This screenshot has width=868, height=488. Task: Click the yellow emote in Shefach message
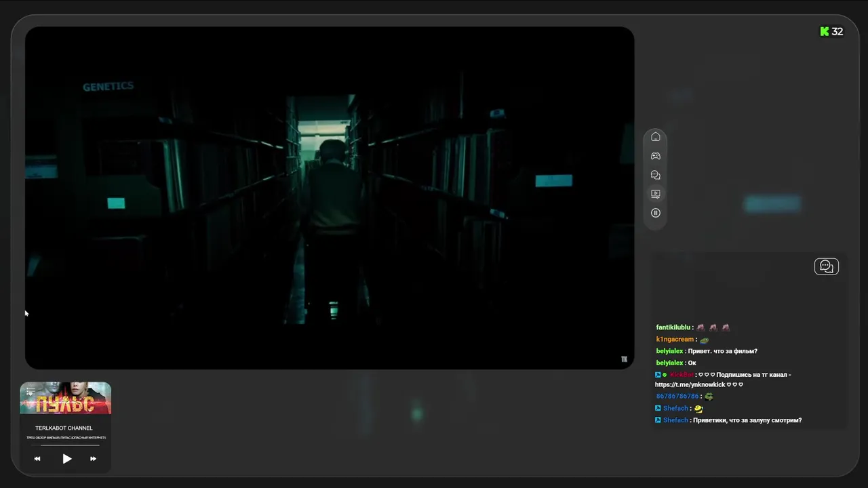(x=698, y=409)
